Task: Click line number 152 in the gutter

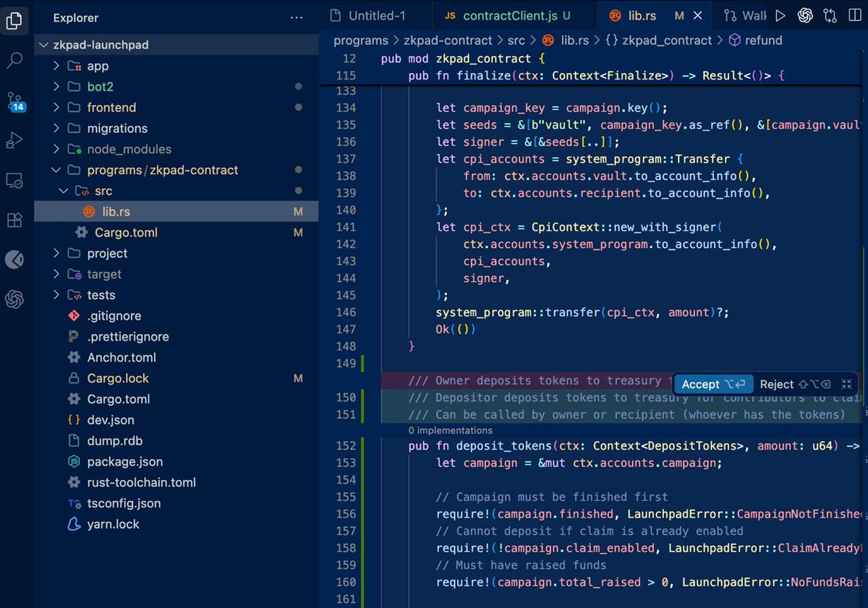Action: [x=346, y=446]
